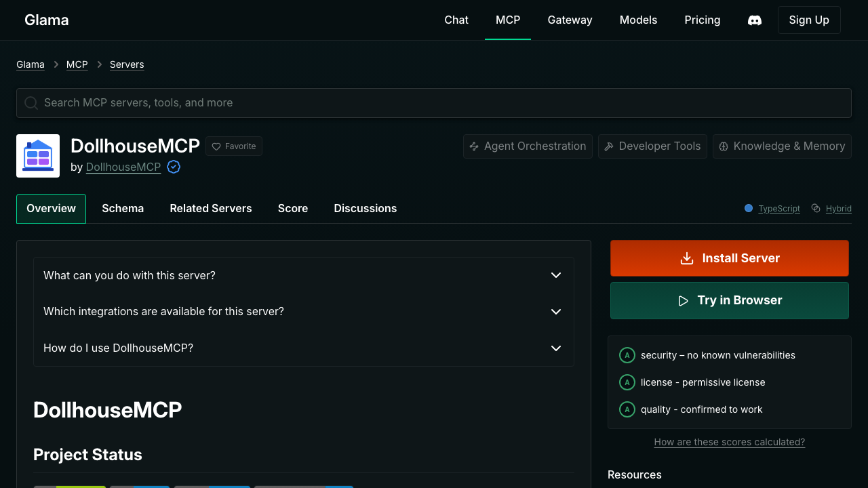Click the heart icon inside Favorite

click(x=216, y=146)
